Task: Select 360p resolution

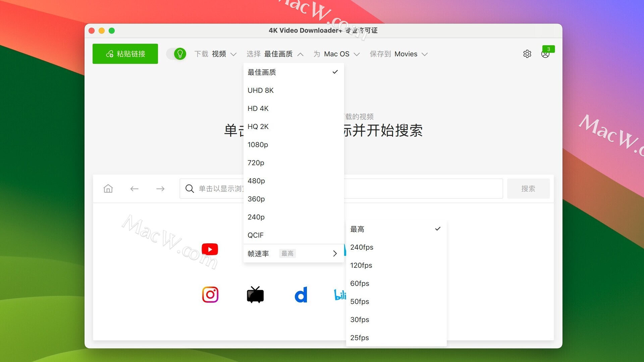Action: tap(293, 199)
